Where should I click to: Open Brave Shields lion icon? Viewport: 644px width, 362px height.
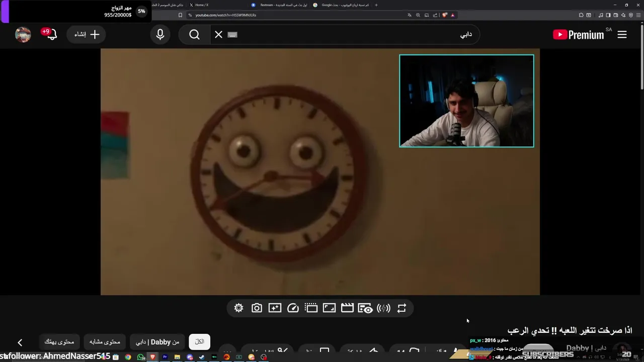445,15
